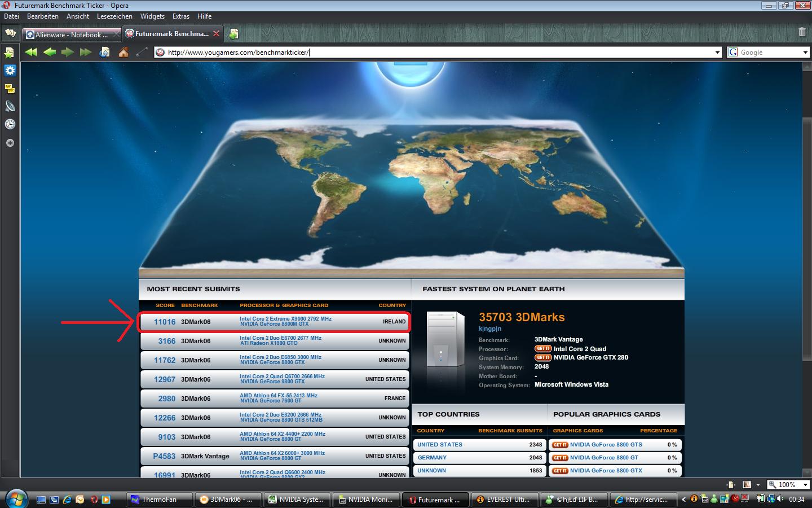Go back with the green Back arrow
This screenshot has height=508, width=812.
click(50, 52)
